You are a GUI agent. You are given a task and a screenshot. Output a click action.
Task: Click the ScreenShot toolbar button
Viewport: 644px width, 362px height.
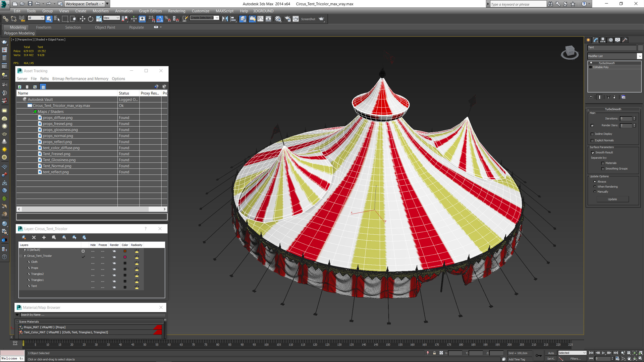[x=308, y=19]
